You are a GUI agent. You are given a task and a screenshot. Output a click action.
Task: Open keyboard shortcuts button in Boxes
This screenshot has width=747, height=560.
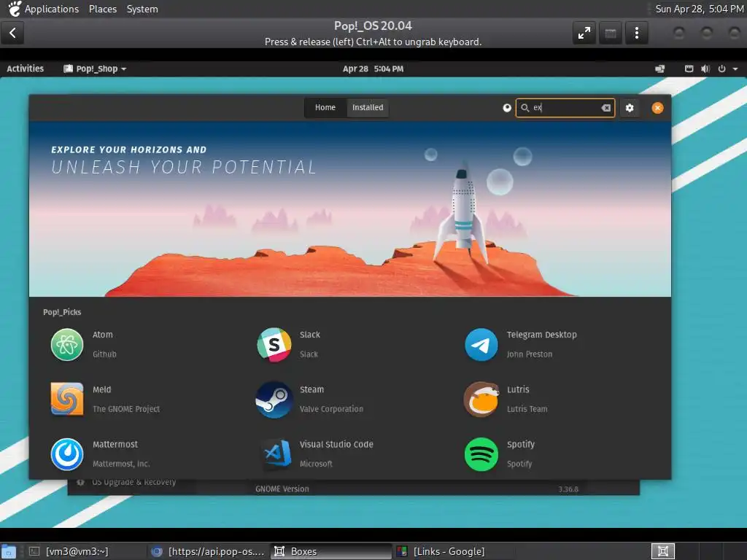click(611, 33)
